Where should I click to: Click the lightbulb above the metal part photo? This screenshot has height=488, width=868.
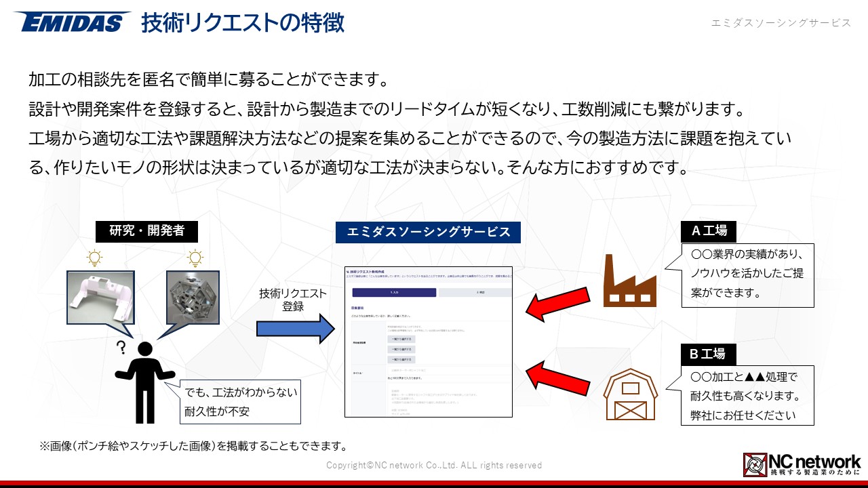tap(195, 258)
